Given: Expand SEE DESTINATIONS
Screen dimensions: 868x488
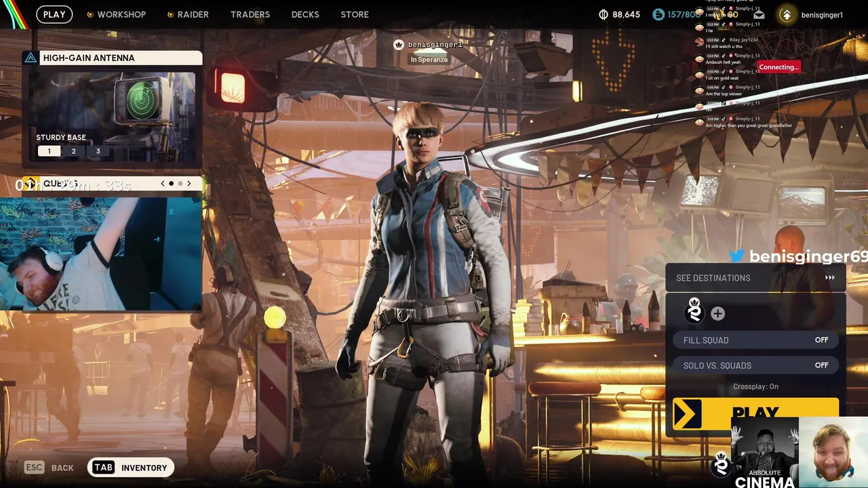Looking at the screenshot, I should [x=755, y=278].
